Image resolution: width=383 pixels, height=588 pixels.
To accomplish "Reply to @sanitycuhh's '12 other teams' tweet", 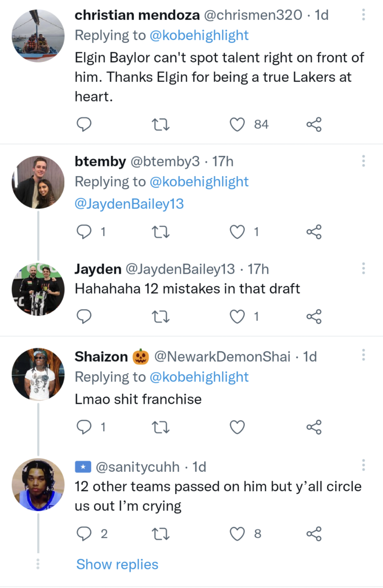I will pyautogui.click(x=84, y=534).
